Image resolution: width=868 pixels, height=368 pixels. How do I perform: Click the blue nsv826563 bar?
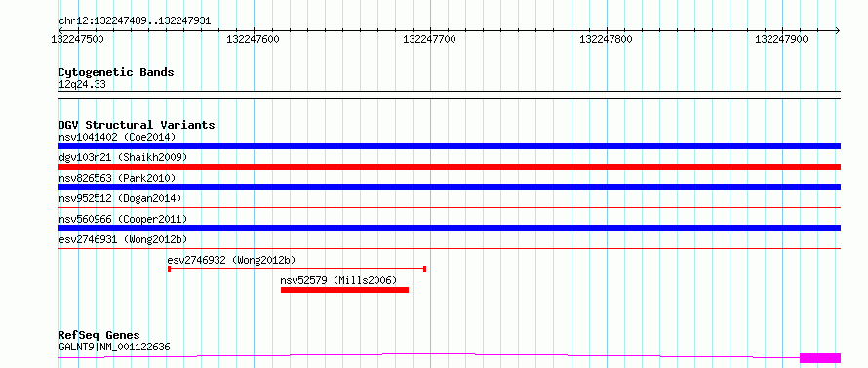(x=449, y=187)
